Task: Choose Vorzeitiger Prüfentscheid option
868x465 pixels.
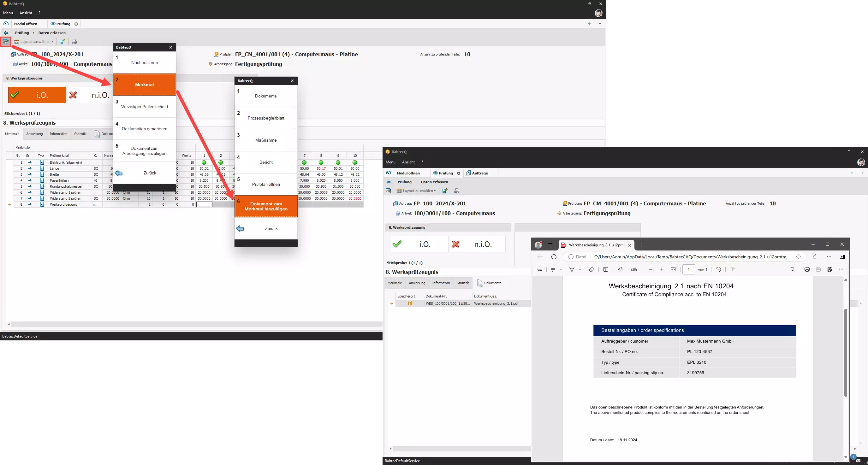Action: click(144, 107)
